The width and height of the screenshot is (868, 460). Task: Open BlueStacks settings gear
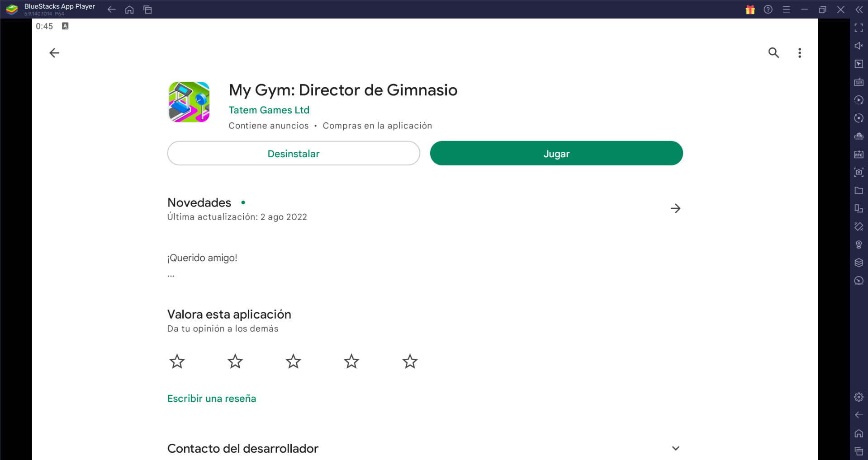click(859, 397)
